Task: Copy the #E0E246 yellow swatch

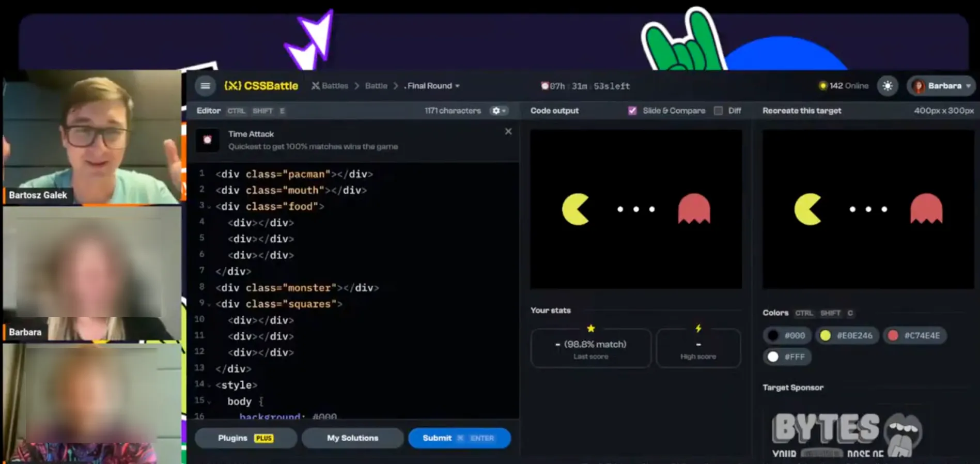Action: click(x=847, y=335)
